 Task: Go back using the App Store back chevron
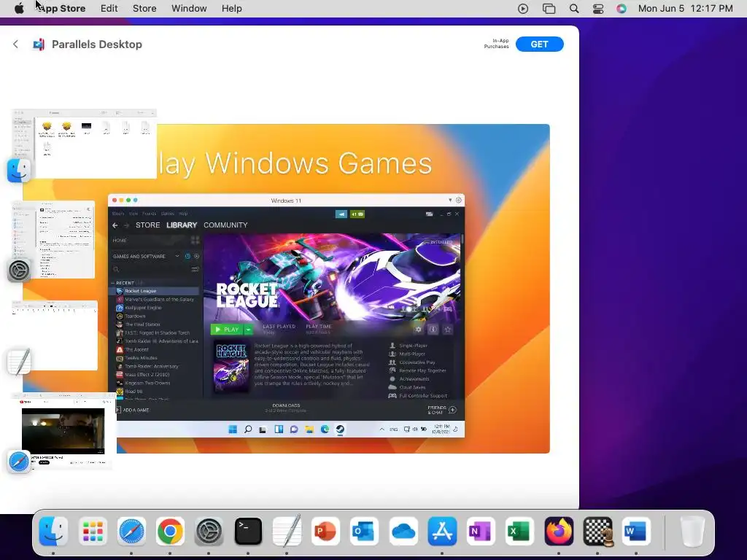(x=16, y=44)
